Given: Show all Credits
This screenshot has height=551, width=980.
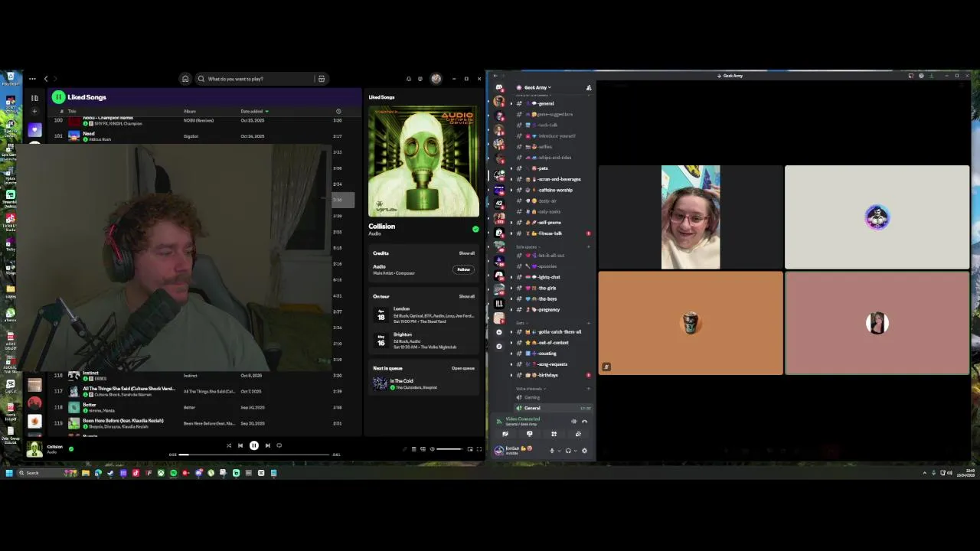Looking at the screenshot, I should [x=466, y=253].
